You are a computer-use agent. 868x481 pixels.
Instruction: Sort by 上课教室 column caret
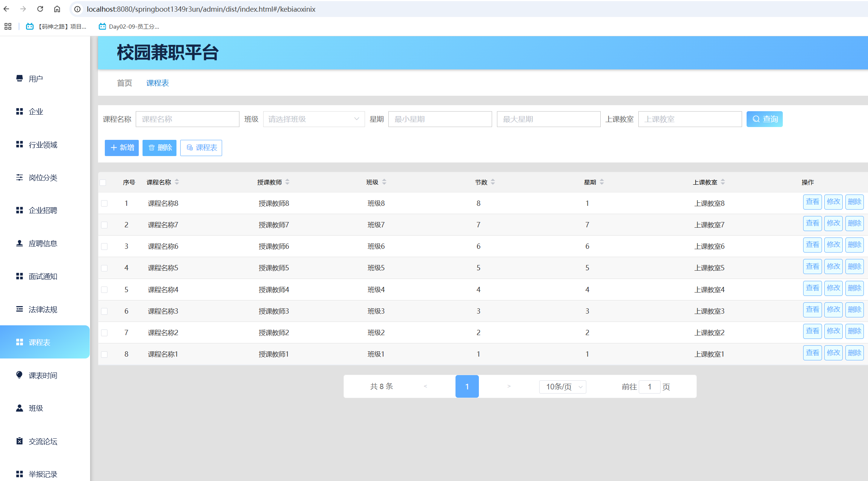coord(723,182)
